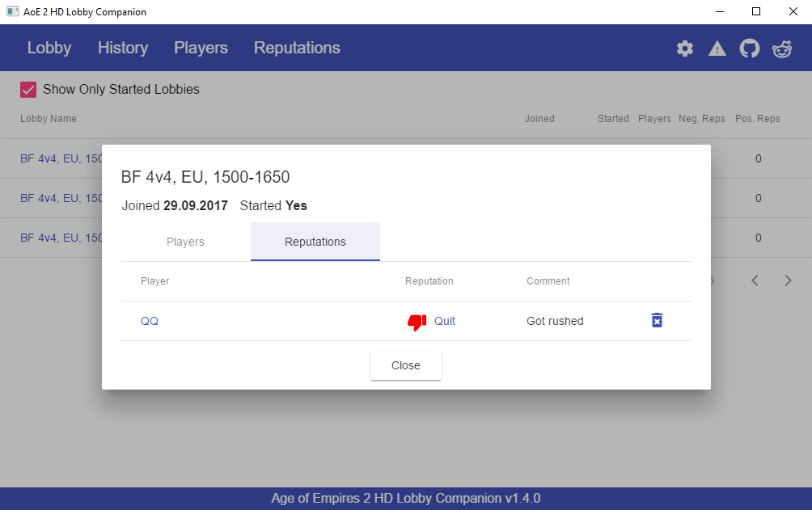Open the GitHub icon link
This screenshot has height=510, width=812.
coord(750,48)
